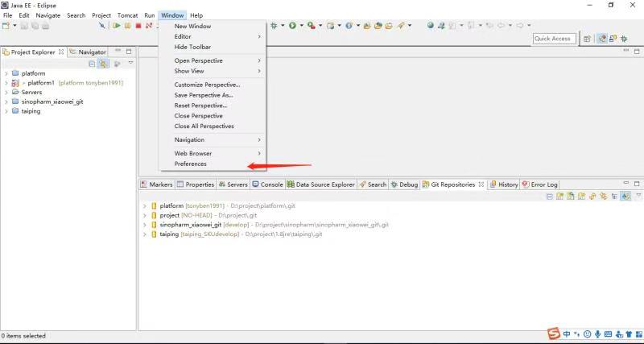The height and width of the screenshot is (344, 644).
Task: Switch to the Navigator tab
Action: coord(88,52)
